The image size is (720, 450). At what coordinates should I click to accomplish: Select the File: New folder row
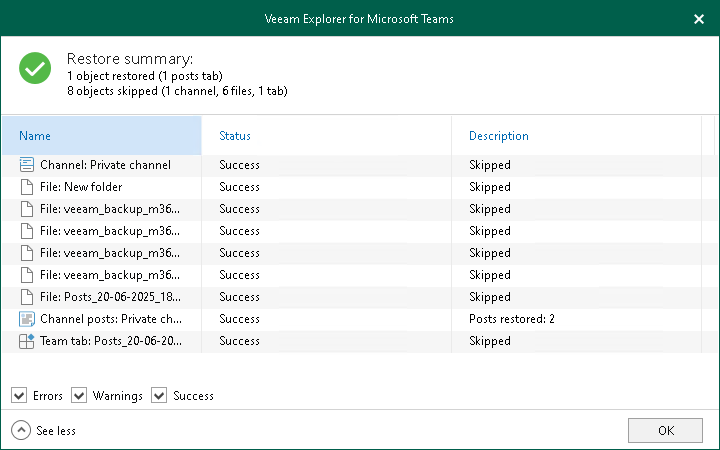tap(80, 187)
